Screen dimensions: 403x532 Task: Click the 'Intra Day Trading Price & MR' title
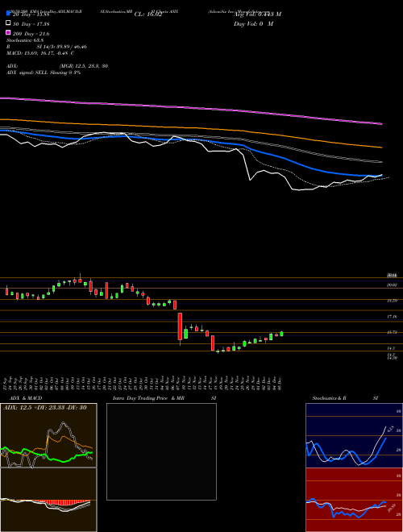(148, 398)
